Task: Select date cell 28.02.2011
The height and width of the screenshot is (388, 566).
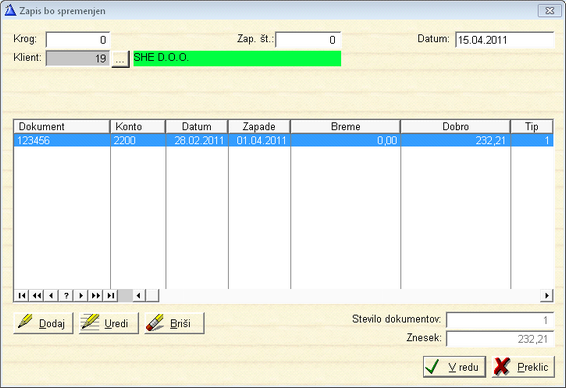Action: pyautogui.click(x=197, y=140)
